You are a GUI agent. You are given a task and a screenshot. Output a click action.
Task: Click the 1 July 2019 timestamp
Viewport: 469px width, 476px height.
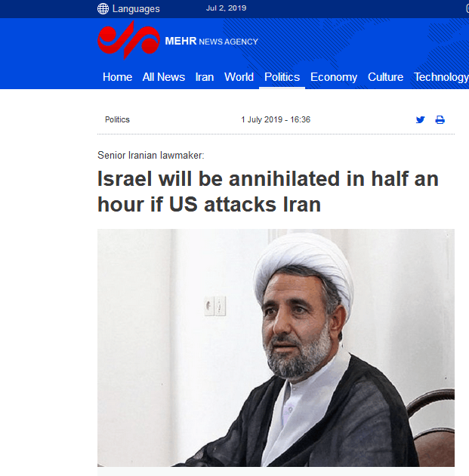[x=276, y=119]
